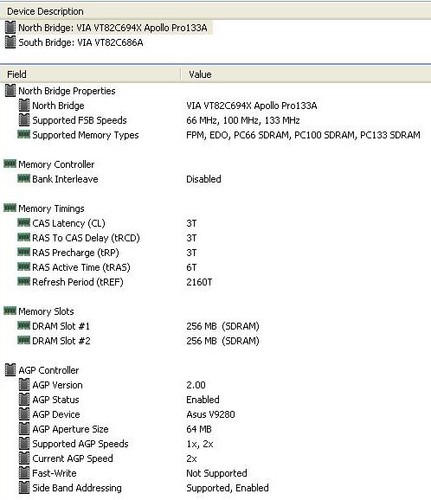Image resolution: width=431 pixels, height=500 pixels.
Task: Select value 66 MHz, 100 MHz, 133 MHz
Action: point(243,120)
